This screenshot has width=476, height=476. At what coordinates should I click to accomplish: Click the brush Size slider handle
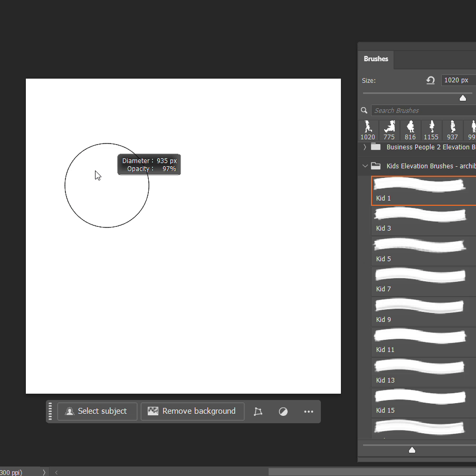click(463, 98)
